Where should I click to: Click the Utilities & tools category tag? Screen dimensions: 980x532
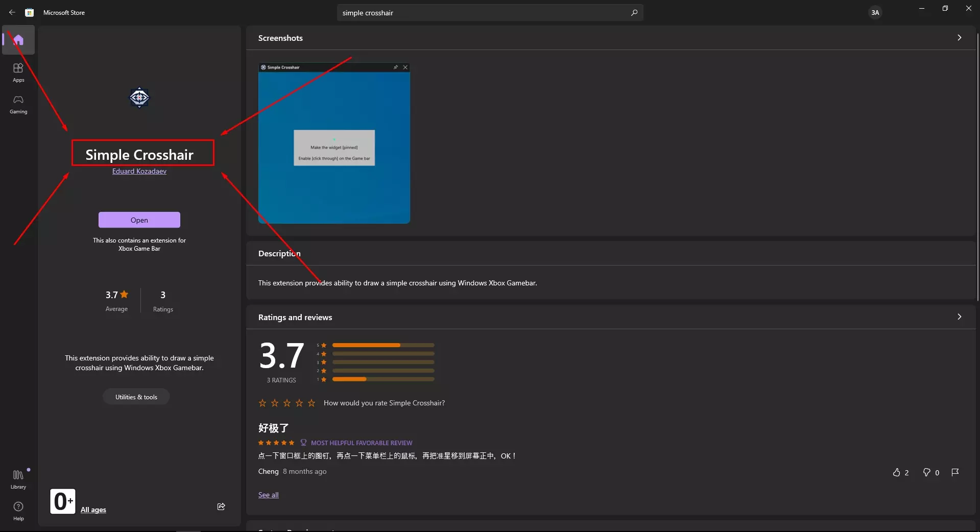point(136,397)
